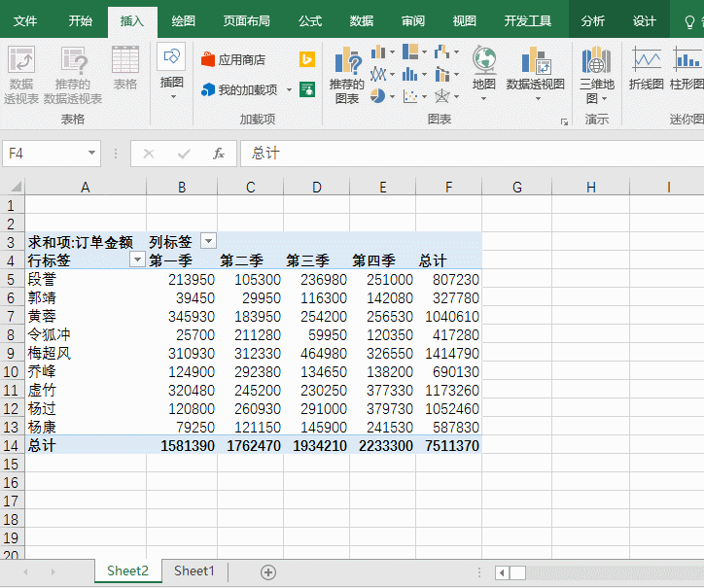Open the Illustrations (插图) gallery
The image size is (704, 588).
[x=171, y=72]
